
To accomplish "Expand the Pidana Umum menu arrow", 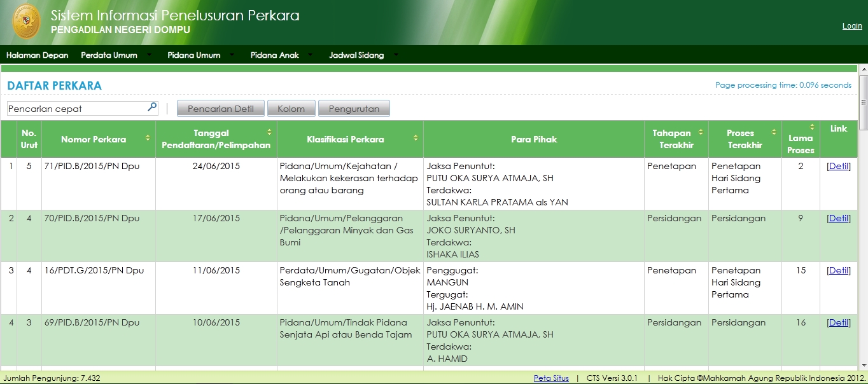I will [232, 55].
